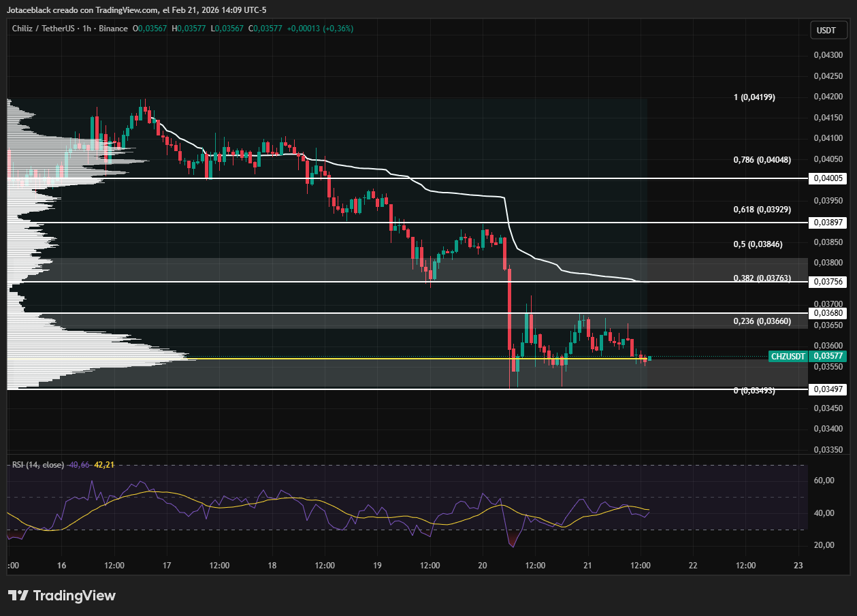Image resolution: width=857 pixels, height=616 pixels.
Task: Click the yellow RSI value 42,21
Action: click(x=104, y=465)
